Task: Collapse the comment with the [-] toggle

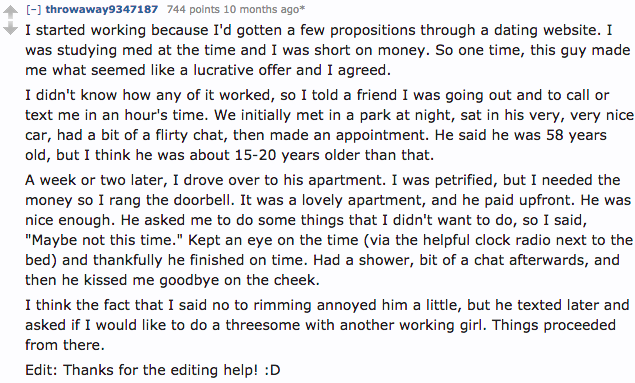Action: click(x=34, y=9)
